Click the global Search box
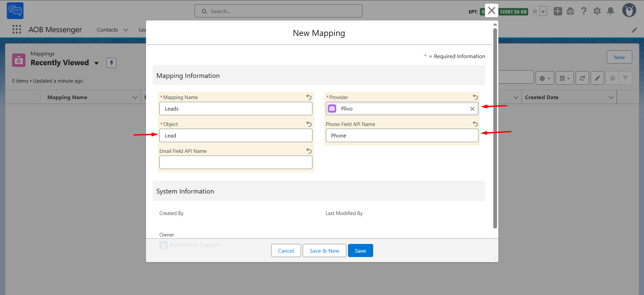Viewport: 644px width, 295px height. [x=279, y=11]
